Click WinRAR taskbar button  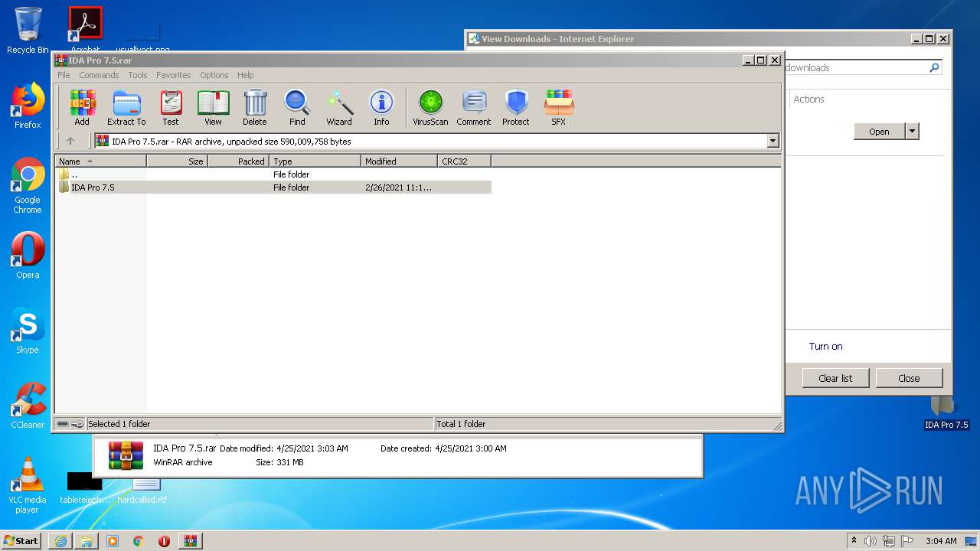(x=190, y=541)
